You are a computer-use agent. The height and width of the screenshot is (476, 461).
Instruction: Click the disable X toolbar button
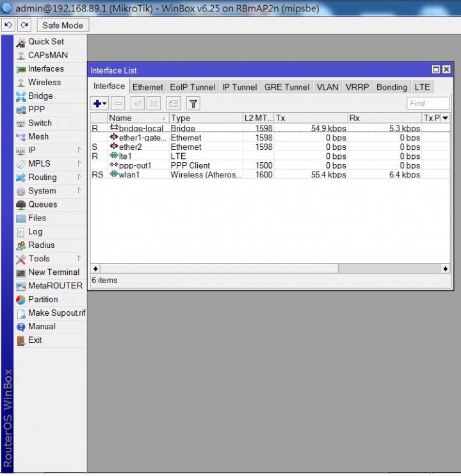[154, 104]
